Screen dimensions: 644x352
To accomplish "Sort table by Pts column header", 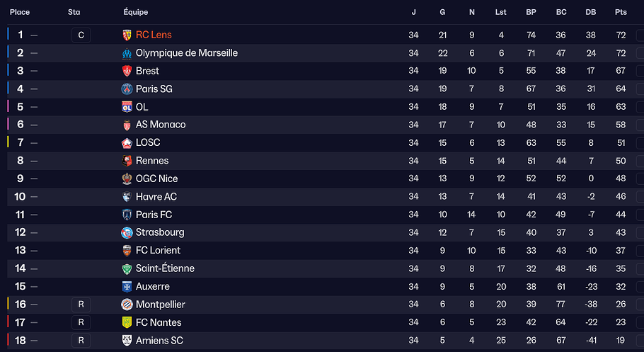I will (x=621, y=12).
